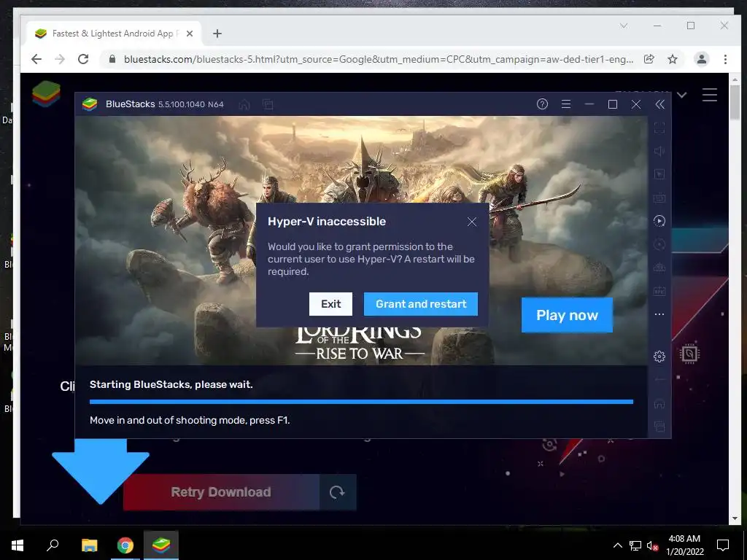Open the Windows Start menu
The image size is (747, 560).
pyautogui.click(x=18, y=545)
